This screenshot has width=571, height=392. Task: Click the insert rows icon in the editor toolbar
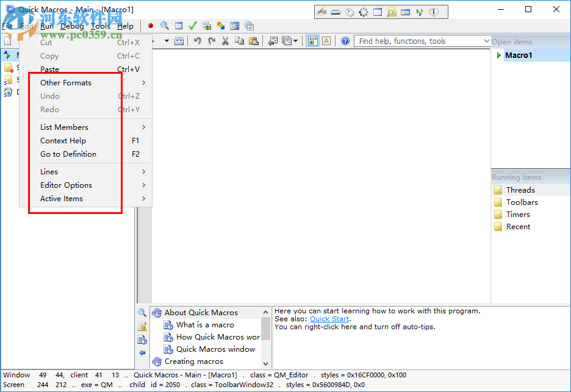(179, 41)
